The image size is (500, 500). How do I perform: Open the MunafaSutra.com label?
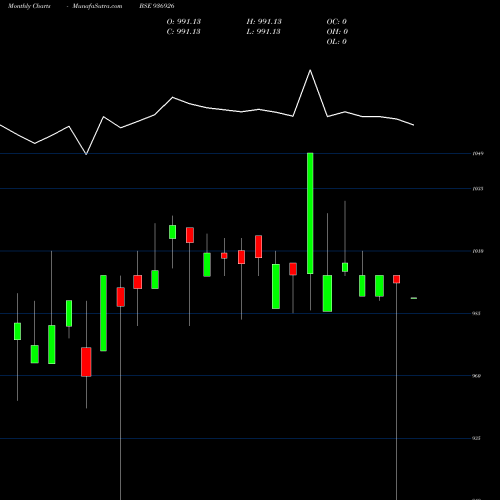pyautogui.click(x=97, y=6)
